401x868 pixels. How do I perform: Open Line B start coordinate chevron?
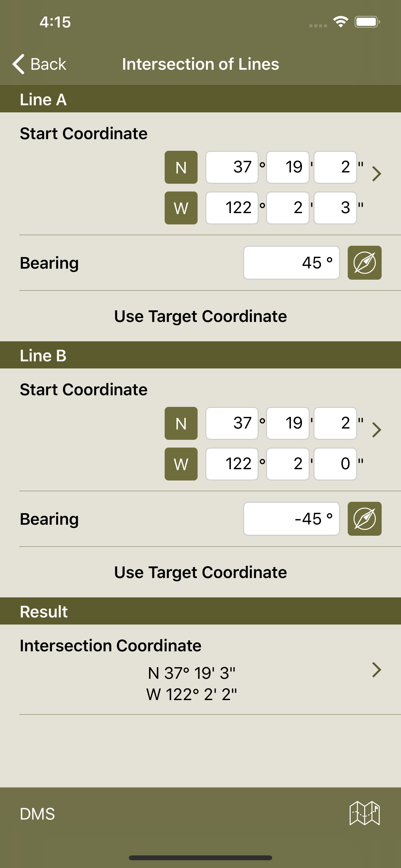click(x=376, y=430)
